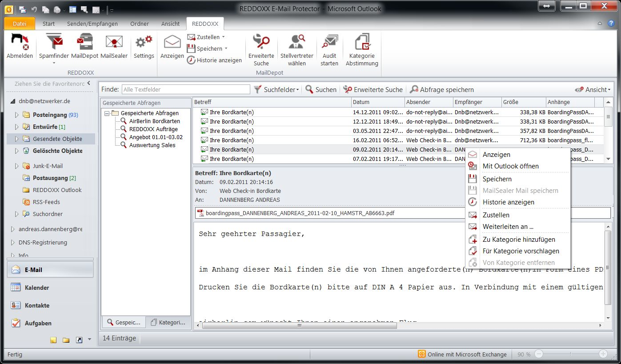
Task: Click the zoom out minus button
Action: 538,354
